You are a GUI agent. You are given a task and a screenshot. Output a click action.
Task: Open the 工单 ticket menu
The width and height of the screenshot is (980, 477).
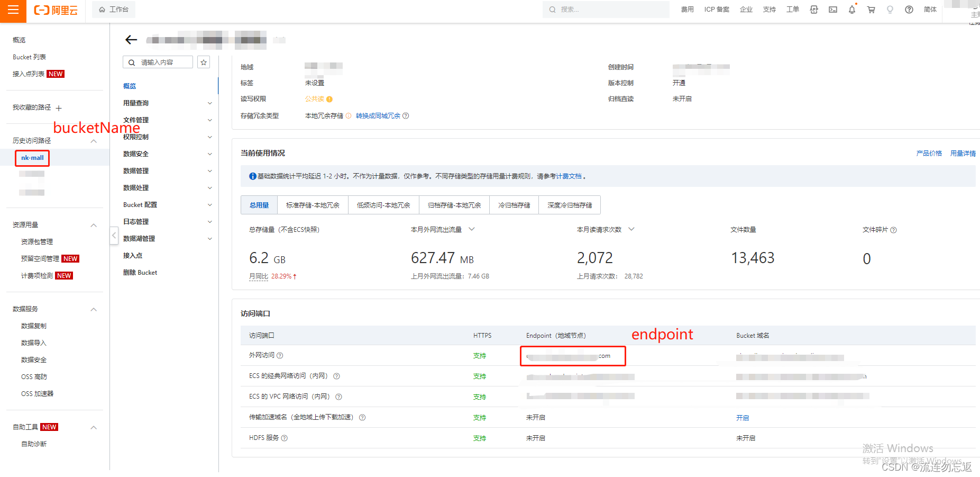(x=793, y=10)
